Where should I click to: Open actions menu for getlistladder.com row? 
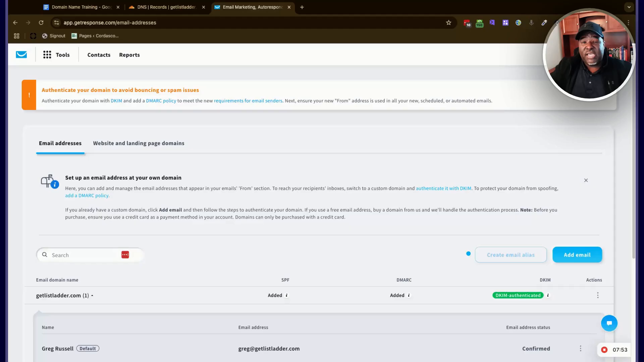click(598, 295)
